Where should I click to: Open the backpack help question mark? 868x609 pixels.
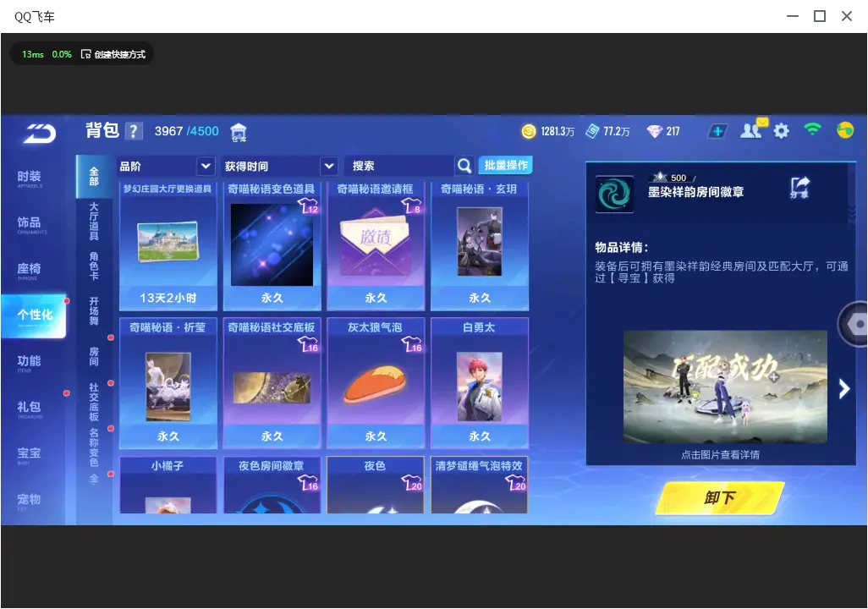click(134, 132)
